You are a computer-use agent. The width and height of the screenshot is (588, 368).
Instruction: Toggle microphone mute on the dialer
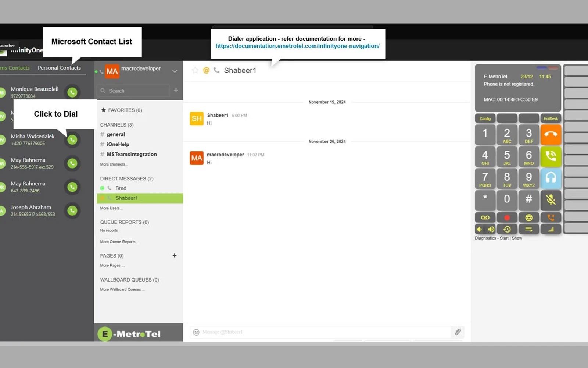[551, 200]
